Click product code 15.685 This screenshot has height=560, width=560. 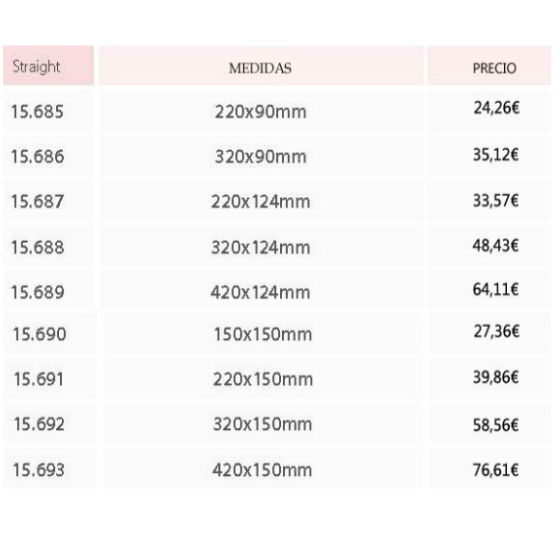38,111
